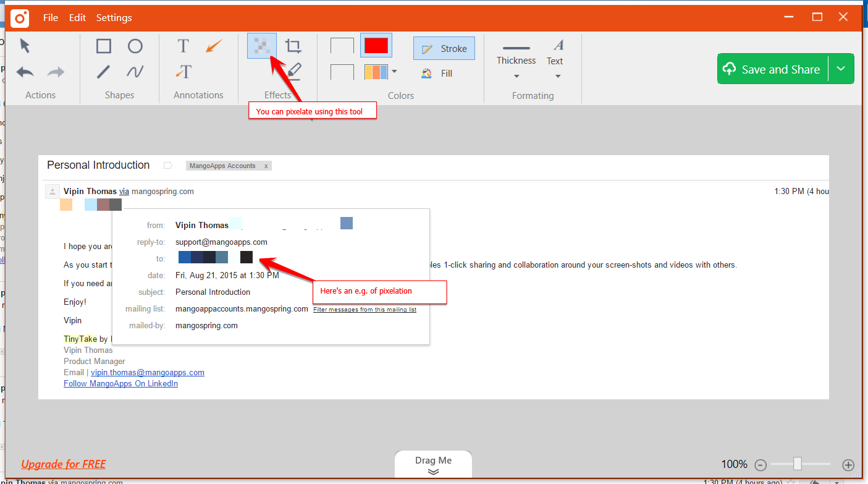The image size is (868, 484).
Task: Zoom in with the plus button
Action: [x=848, y=465]
